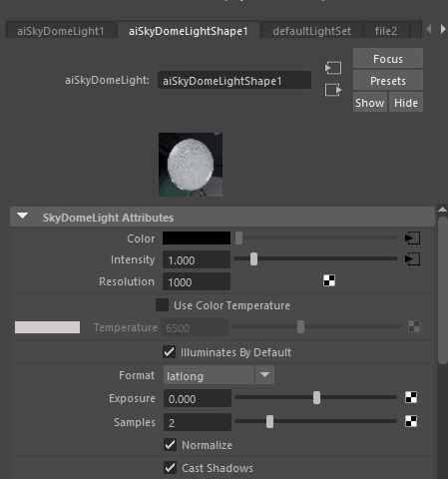Image resolution: width=448 pixels, height=479 pixels.
Task: Click the Focus button
Action: pos(388,59)
